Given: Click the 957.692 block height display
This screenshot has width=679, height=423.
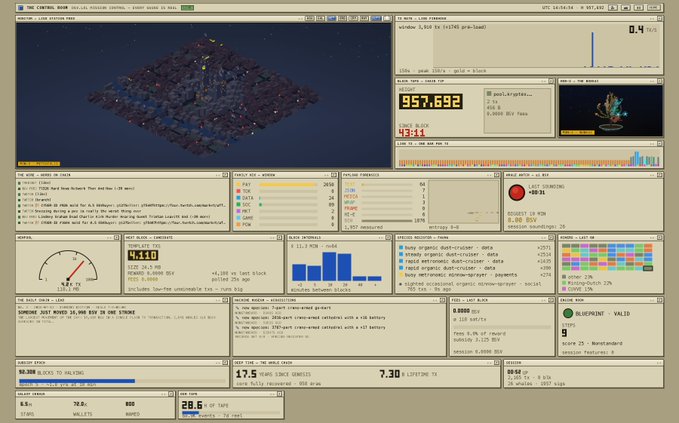Looking at the screenshot, I should (x=430, y=102).
